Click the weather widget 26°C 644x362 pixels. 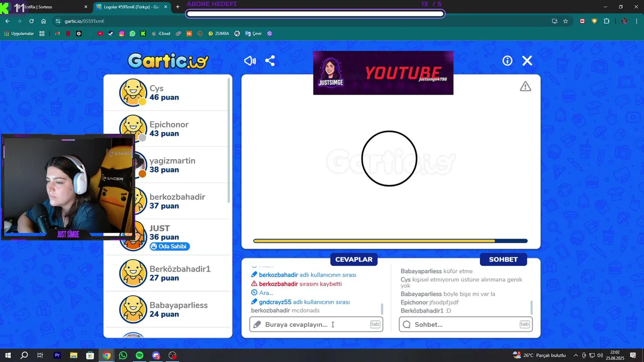point(539,355)
